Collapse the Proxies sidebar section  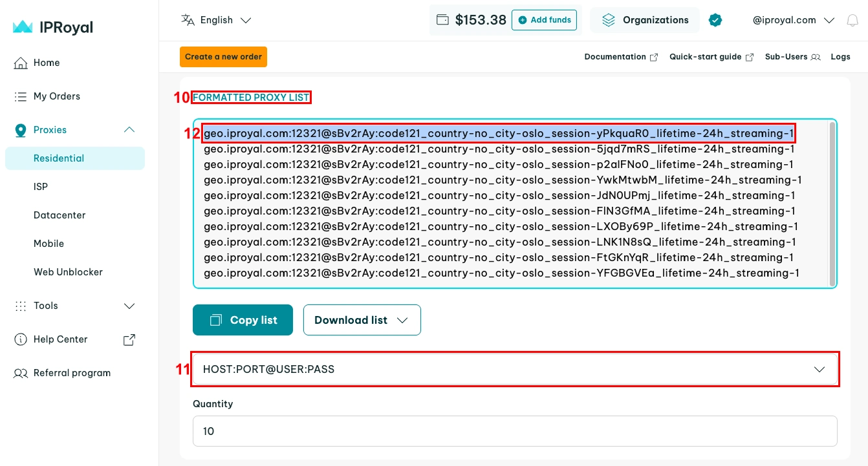coord(129,130)
